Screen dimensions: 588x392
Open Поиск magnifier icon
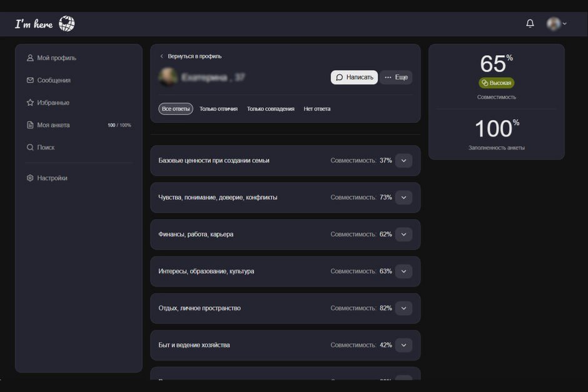[30, 147]
